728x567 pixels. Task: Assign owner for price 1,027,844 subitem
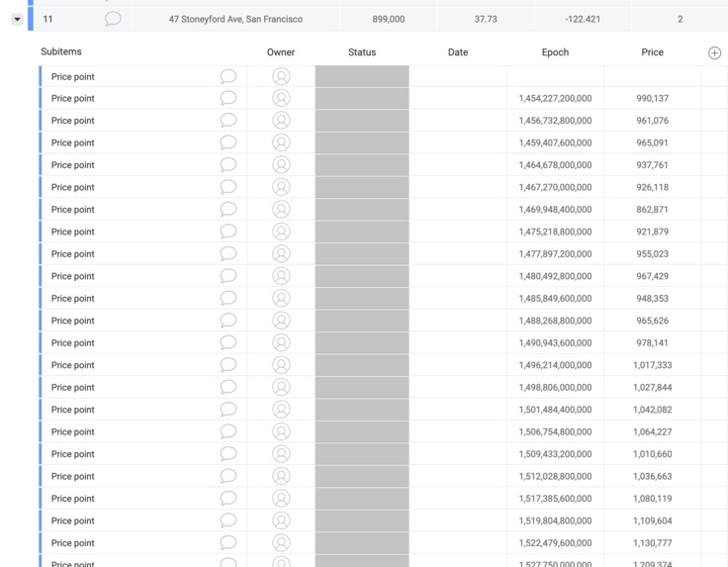point(281,387)
